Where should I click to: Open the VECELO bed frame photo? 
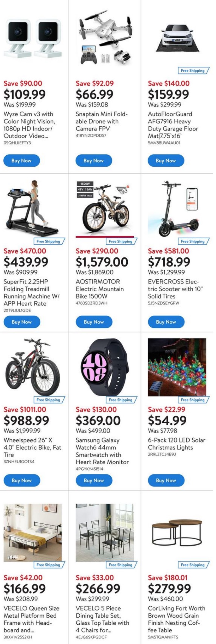pos(33,533)
